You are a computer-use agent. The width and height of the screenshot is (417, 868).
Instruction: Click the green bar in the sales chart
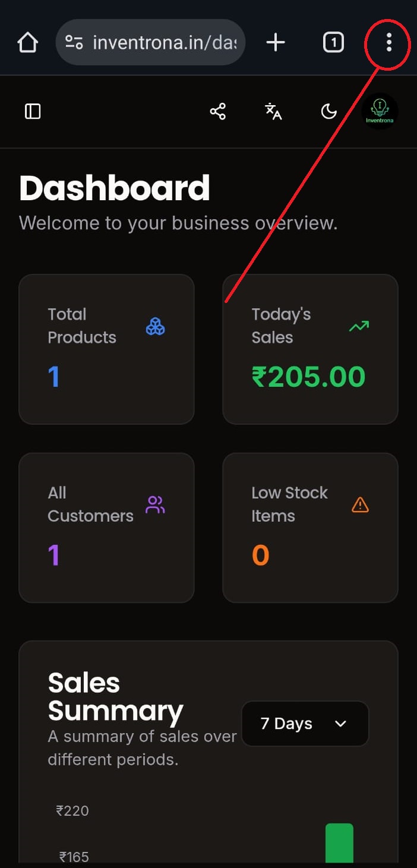339,844
